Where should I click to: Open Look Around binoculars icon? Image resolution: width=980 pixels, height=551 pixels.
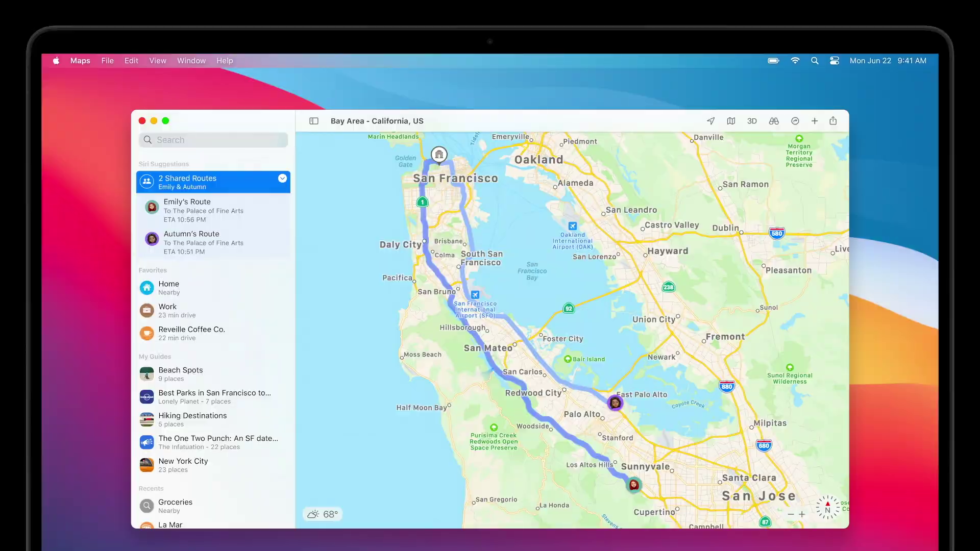point(774,121)
